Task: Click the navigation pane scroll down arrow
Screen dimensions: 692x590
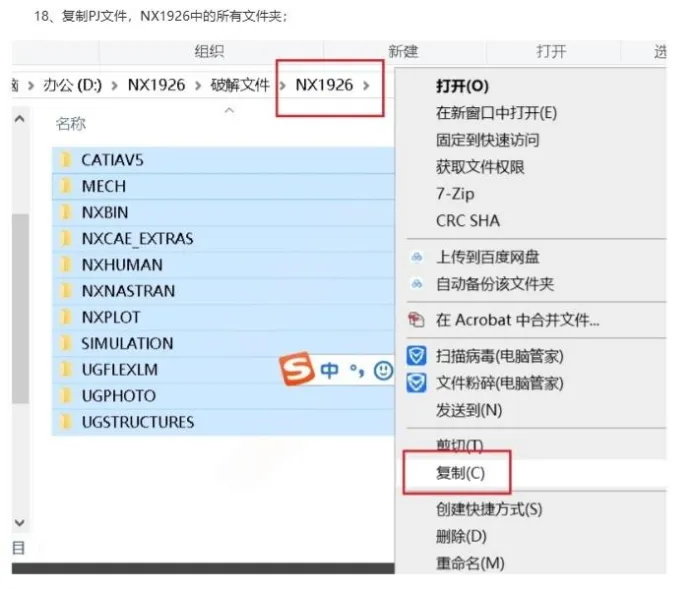Action: pos(19,523)
